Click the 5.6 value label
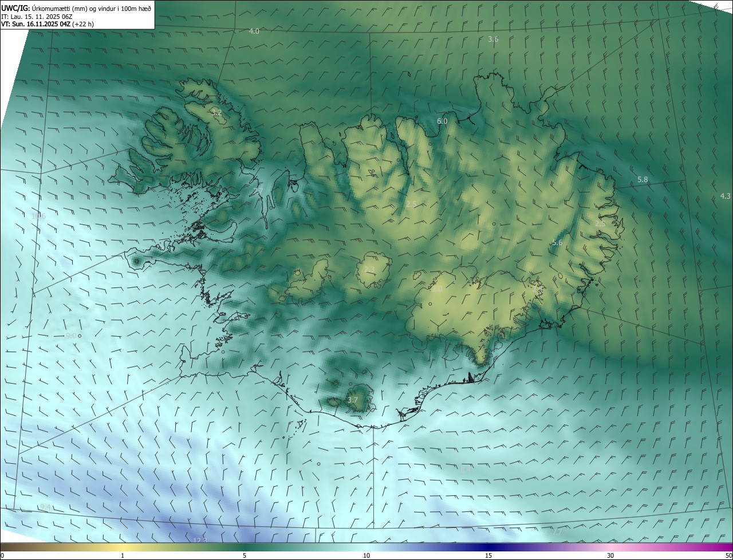Screen dimensions: 733x560 pyautogui.click(x=557, y=243)
